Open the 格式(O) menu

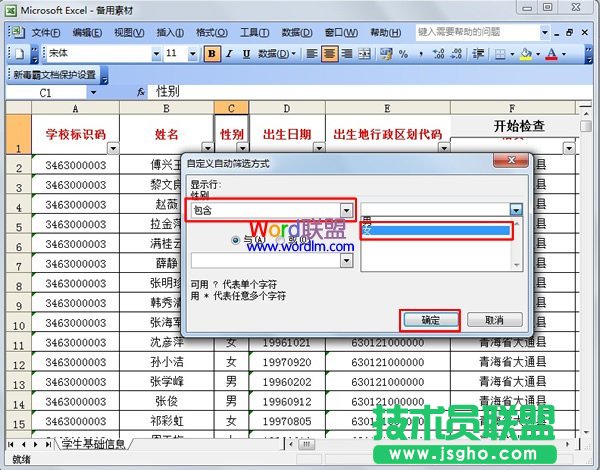pyautogui.click(x=212, y=33)
